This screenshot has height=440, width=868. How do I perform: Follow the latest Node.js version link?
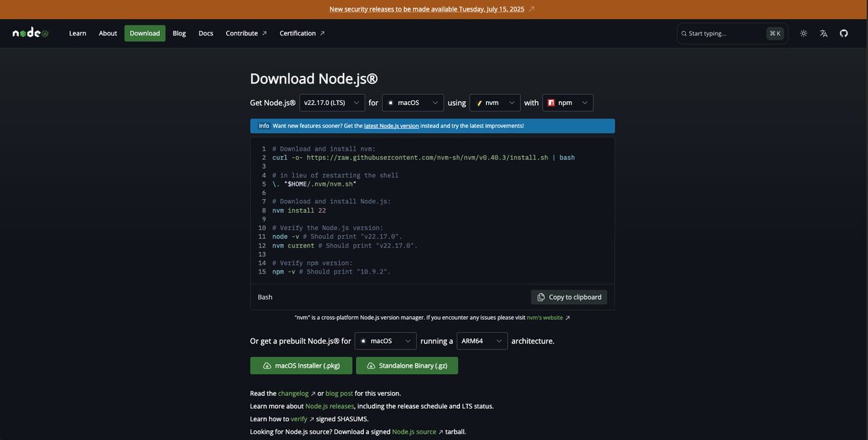391,126
